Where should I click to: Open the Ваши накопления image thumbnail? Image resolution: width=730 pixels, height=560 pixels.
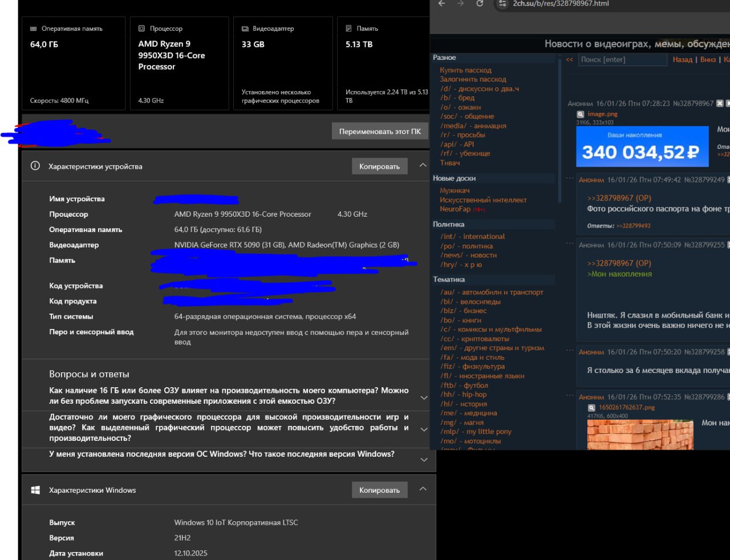[642, 147]
